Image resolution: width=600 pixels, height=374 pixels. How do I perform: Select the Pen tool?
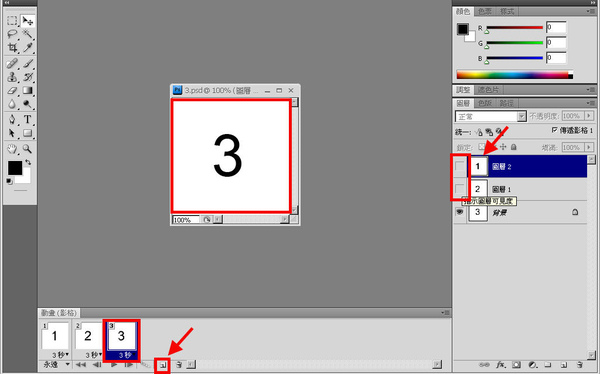(x=12, y=119)
